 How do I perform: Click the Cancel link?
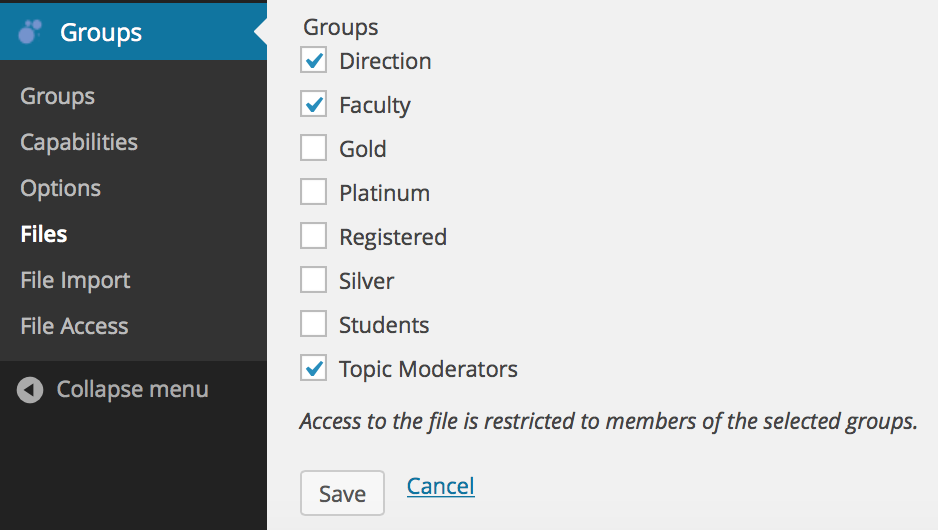(x=441, y=486)
